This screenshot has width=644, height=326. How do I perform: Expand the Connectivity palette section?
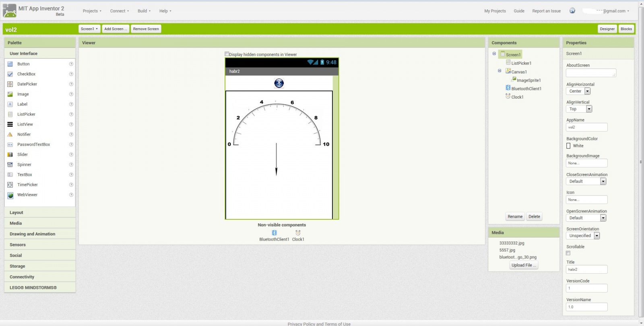tap(40, 277)
